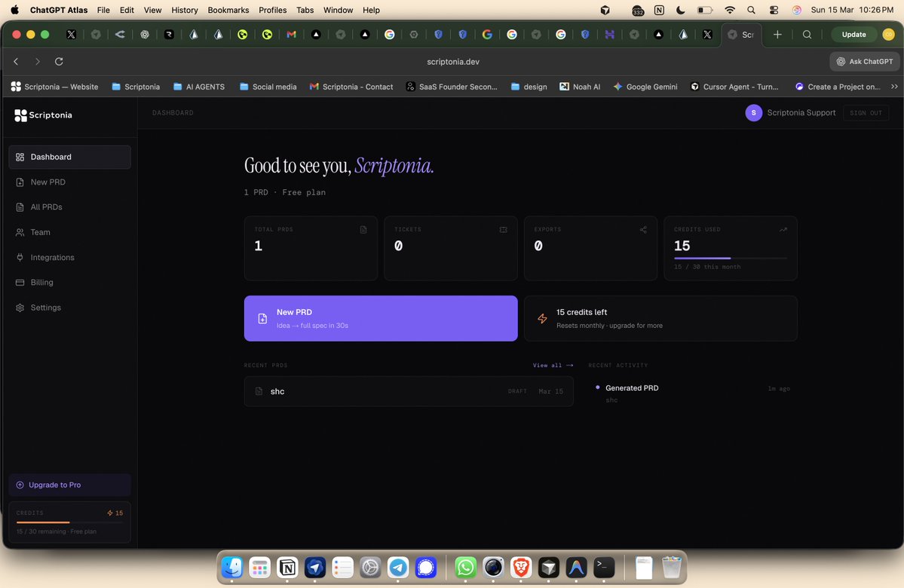
Task: Expand the Social media bookmarks folder
Action: click(268, 87)
